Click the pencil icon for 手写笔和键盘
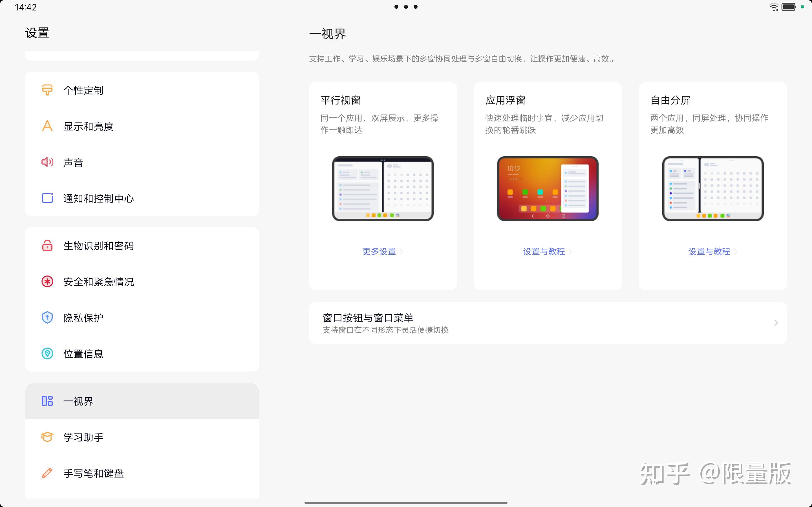 (47, 473)
